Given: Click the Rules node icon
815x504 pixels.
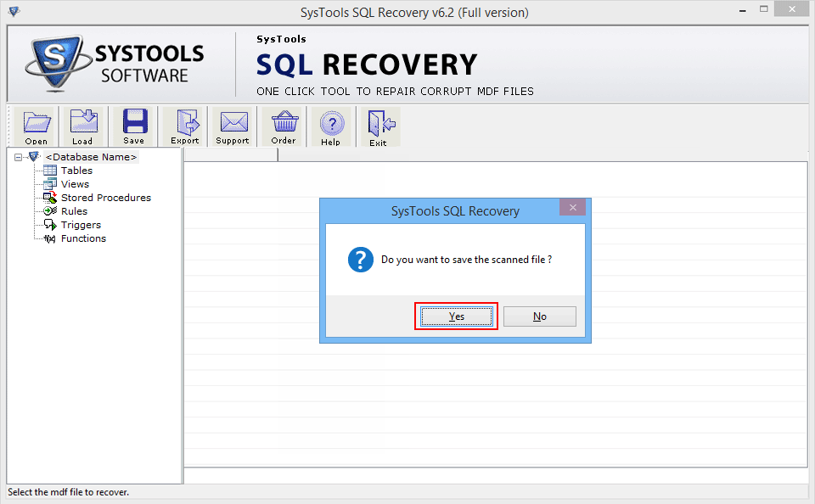Looking at the screenshot, I should 50,211.
